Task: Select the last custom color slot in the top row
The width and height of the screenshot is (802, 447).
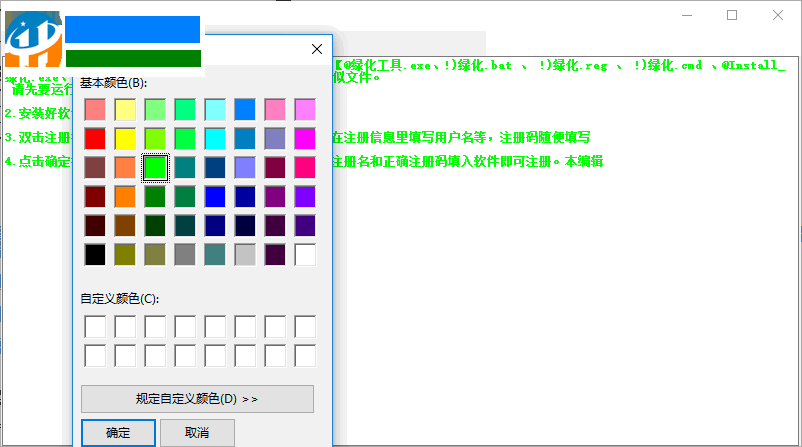Action: [305, 327]
